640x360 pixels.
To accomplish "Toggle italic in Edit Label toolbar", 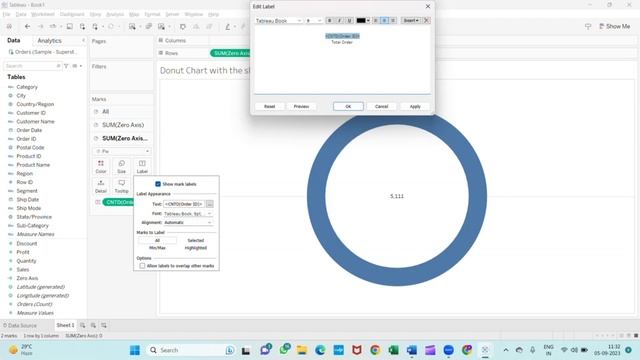I will tap(339, 20).
